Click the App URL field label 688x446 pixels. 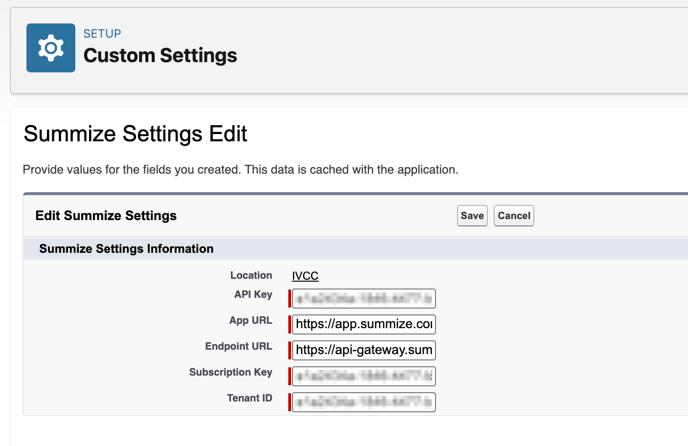[250, 320]
